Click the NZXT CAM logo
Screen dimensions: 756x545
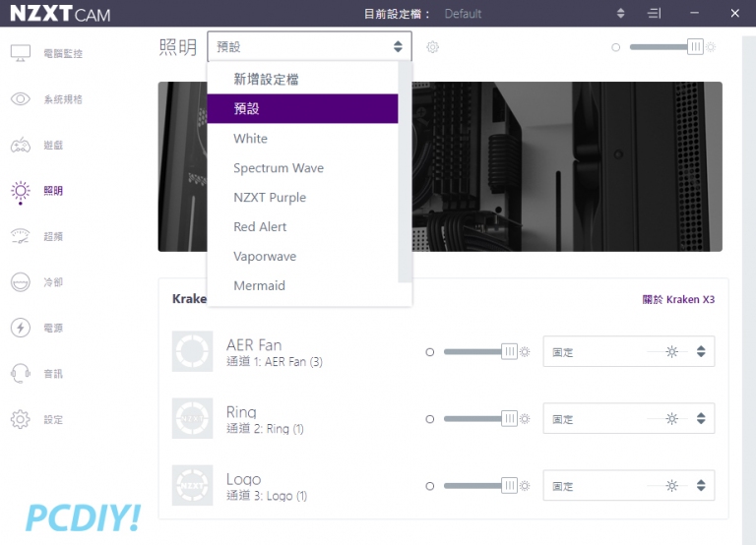click(x=60, y=14)
